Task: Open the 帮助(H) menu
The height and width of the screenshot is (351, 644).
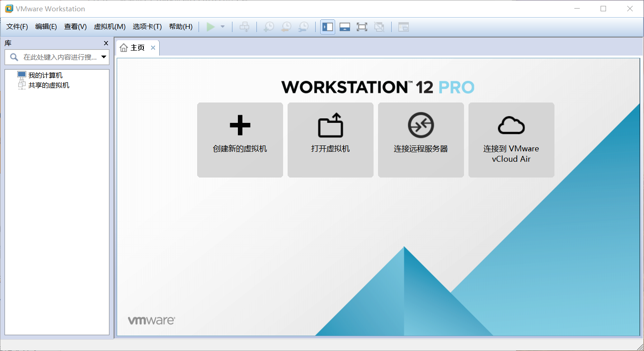Action: pyautogui.click(x=180, y=27)
